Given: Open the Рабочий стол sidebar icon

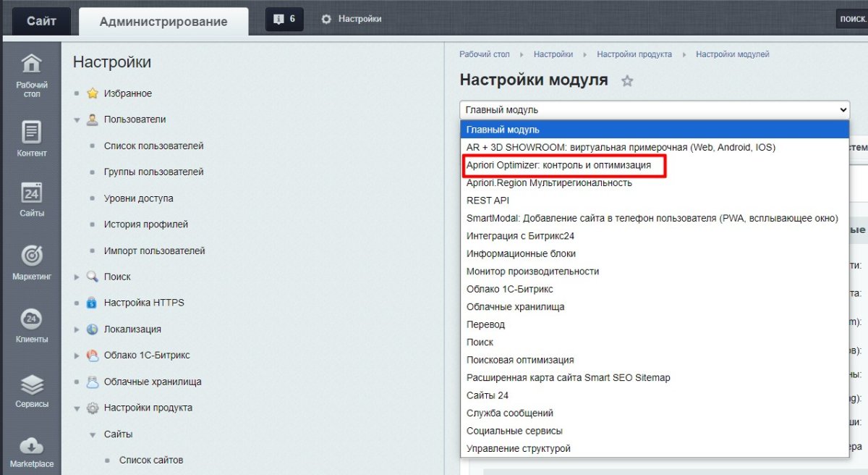Looking at the screenshot, I should coord(30,71).
